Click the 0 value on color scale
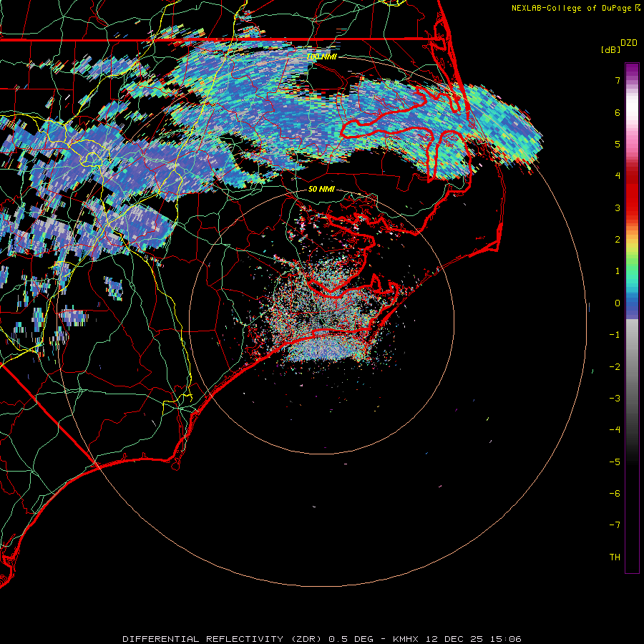Screen dimensions: 644x644 (618, 303)
